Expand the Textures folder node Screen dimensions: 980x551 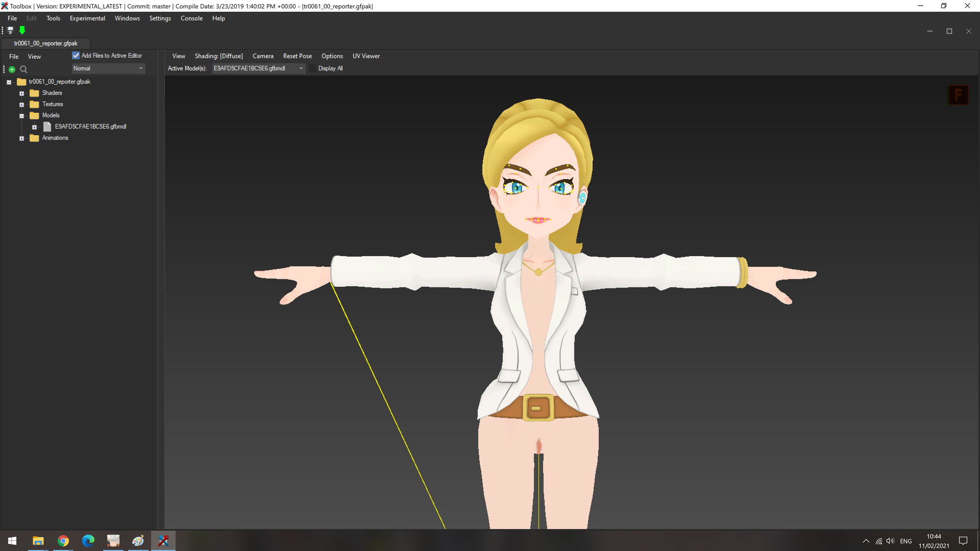[21, 105]
